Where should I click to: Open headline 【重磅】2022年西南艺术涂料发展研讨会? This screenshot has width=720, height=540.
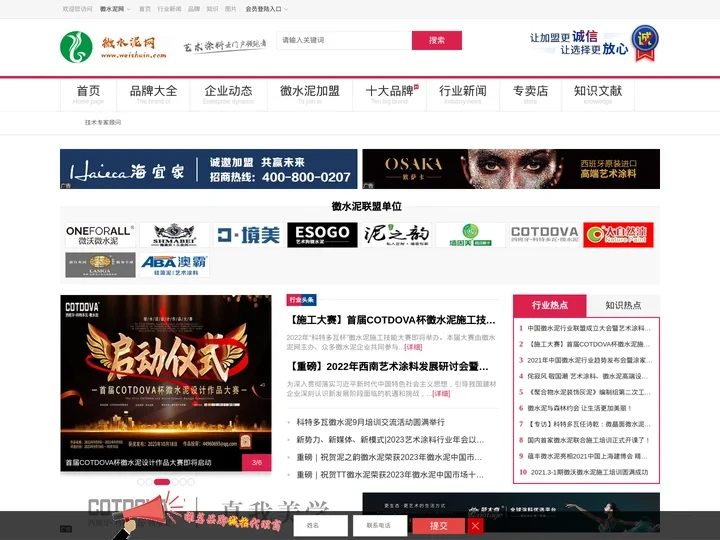(x=388, y=366)
